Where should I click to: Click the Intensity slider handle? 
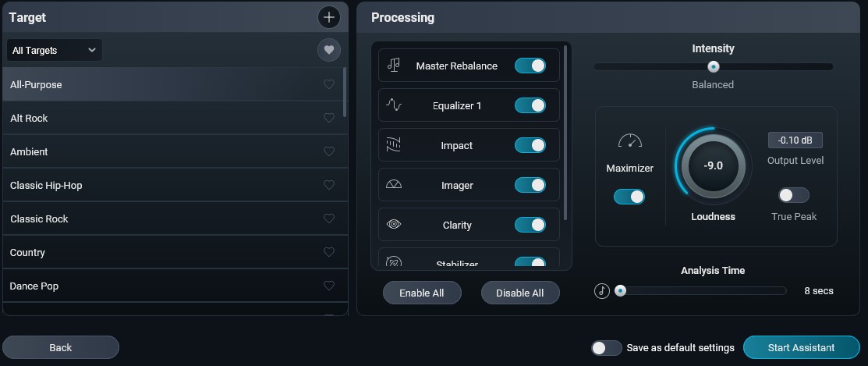click(x=714, y=66)
